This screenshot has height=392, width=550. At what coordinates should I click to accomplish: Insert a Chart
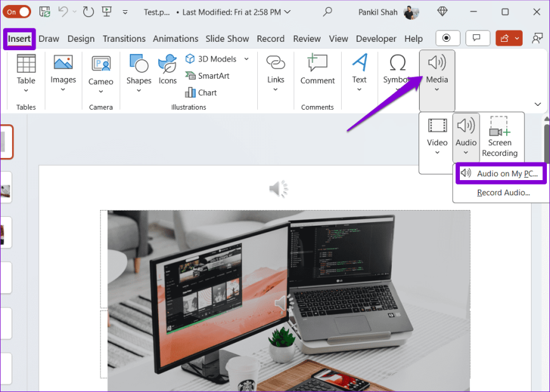[206, 92]
